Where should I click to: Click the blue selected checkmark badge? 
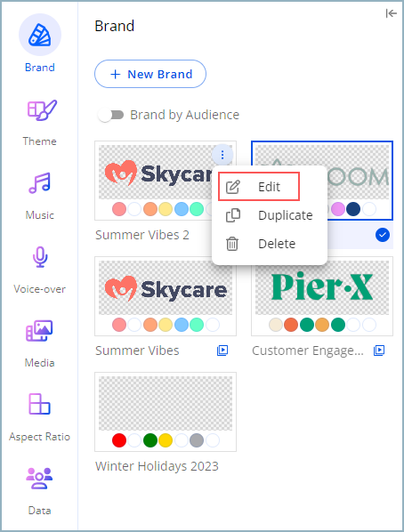pyautogui.click(x=383, y=235)
